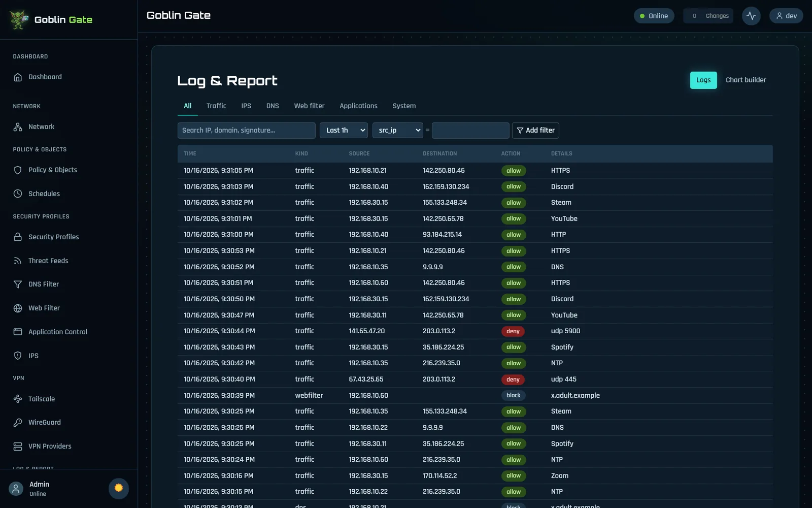Click the Tailscale icon in VPN section
Image resolution: width=812 pixels, height=508 pixels.
tap(18, 399)
